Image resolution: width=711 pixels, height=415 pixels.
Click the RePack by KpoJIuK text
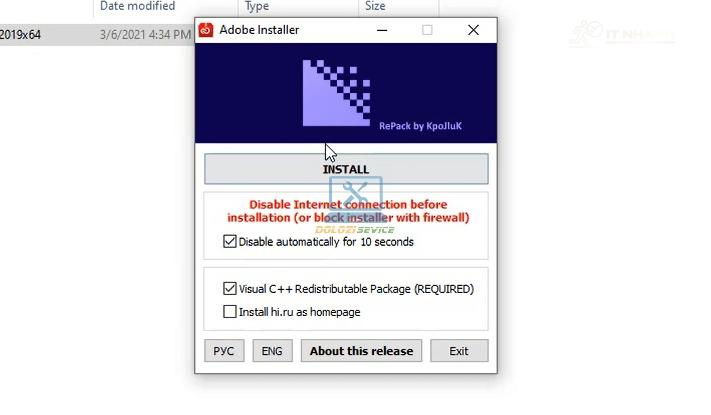[x=420, y=126]
